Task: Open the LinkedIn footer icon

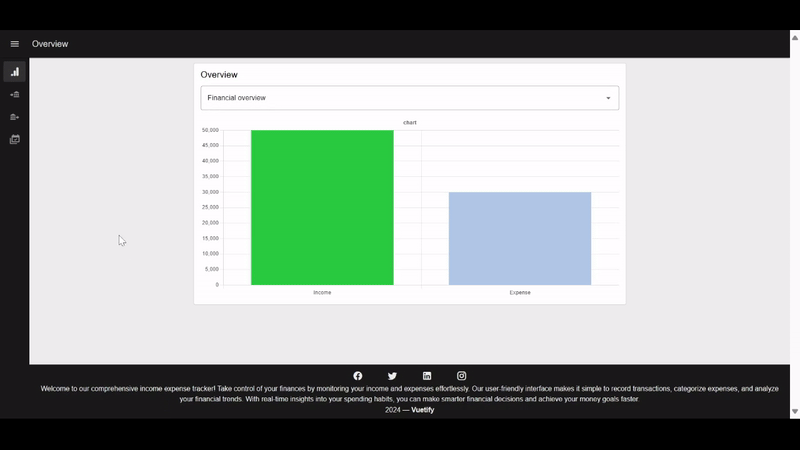Action: pyautogui.click(x=427, y=376)
